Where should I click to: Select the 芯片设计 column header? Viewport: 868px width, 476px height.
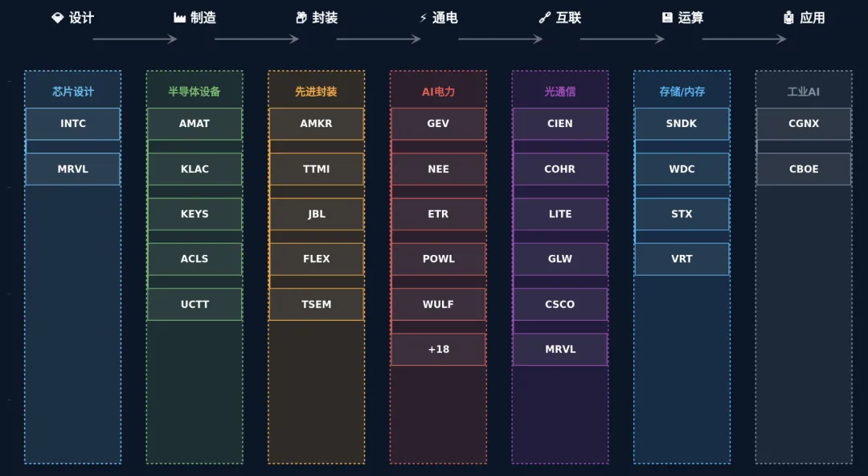point(73,92)
